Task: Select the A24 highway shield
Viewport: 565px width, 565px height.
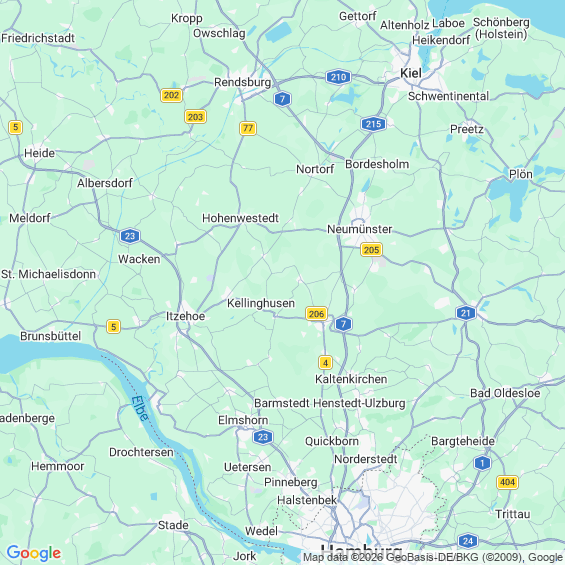Action: pyautogui.click(x=468, y=541)
